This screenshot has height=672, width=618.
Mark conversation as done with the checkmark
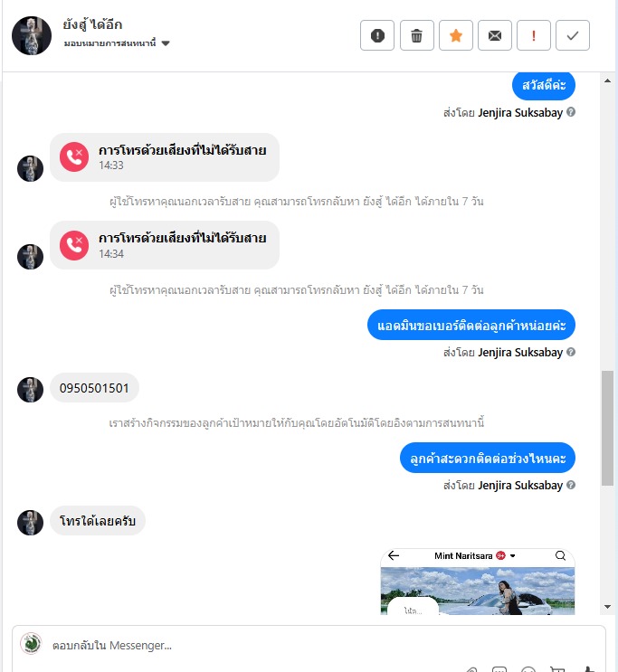(x=573, y=35)
